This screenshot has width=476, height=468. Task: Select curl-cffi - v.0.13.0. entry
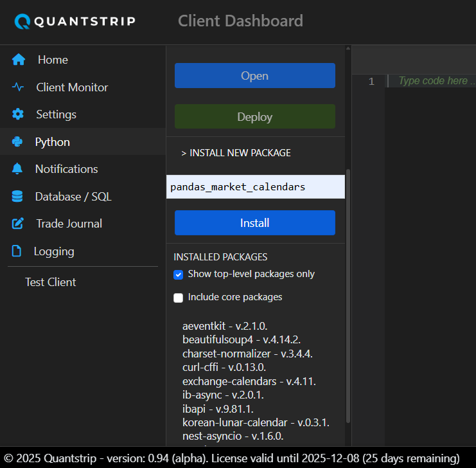[224, 367]
